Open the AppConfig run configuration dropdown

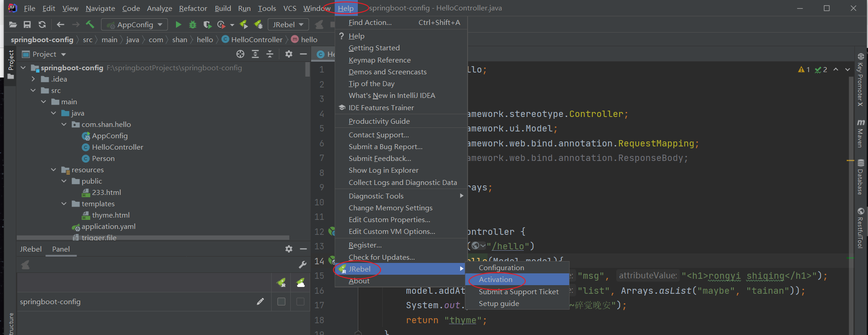coord(134,24)
